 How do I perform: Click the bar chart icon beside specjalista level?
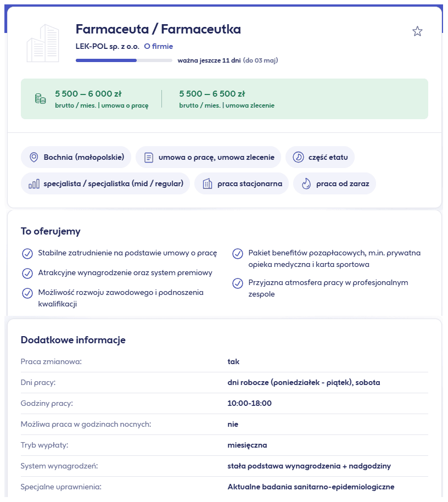point(33,183)
